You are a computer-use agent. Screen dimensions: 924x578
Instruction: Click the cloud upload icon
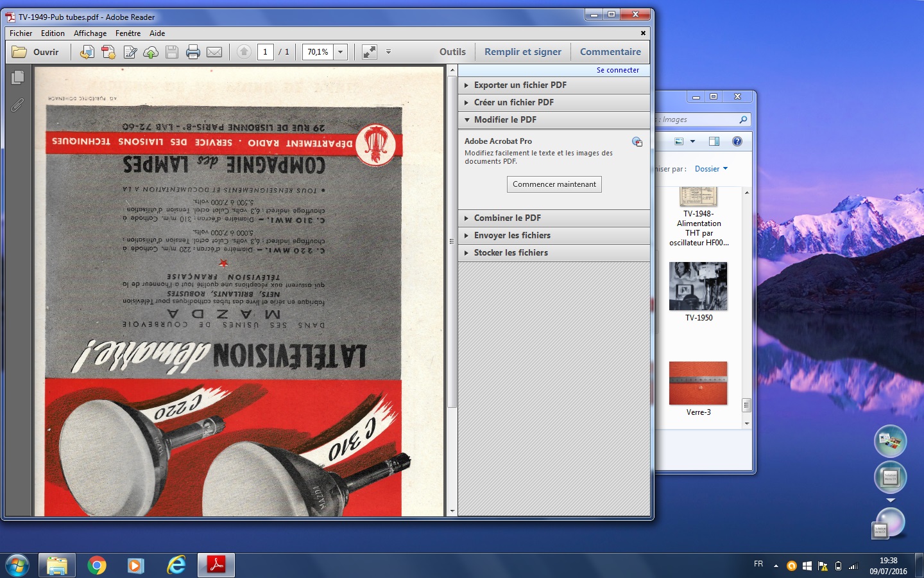point(151,52)
